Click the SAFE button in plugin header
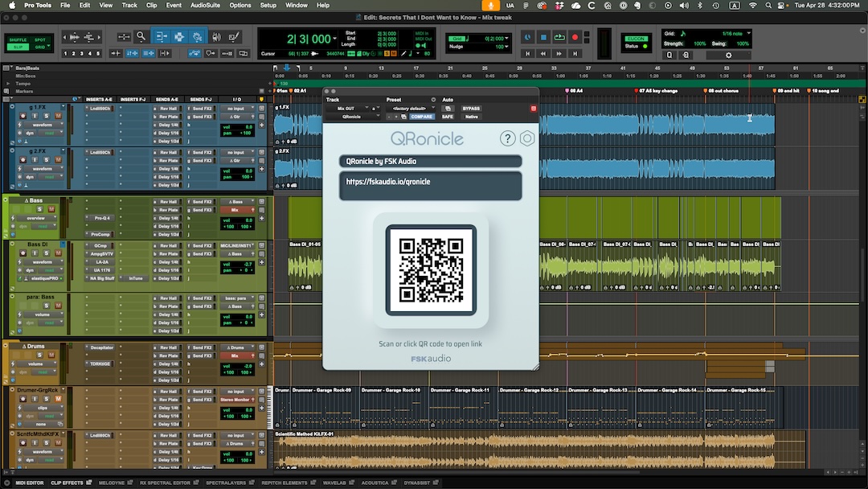The height and width of the screenshot is (489, 868). 448,117
